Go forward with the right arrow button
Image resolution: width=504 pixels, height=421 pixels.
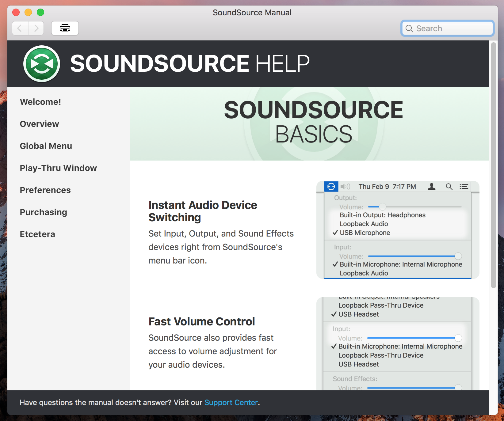[36, 28]
